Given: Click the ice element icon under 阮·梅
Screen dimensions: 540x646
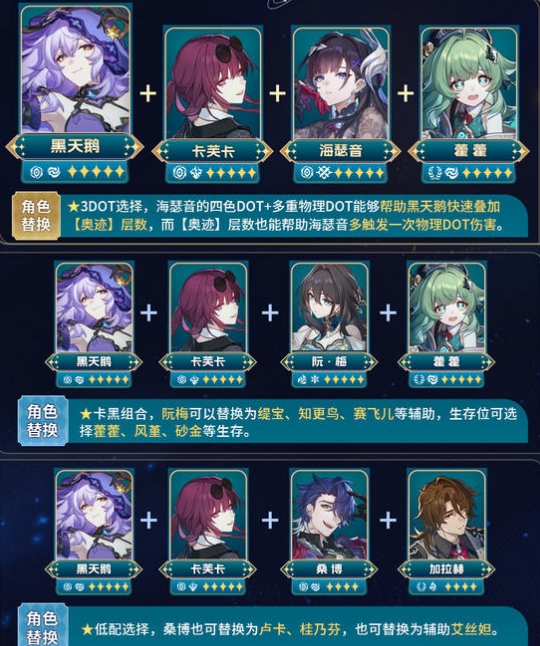Looking at the screenshot, I should pyautogui.click(x=315, y=379).
